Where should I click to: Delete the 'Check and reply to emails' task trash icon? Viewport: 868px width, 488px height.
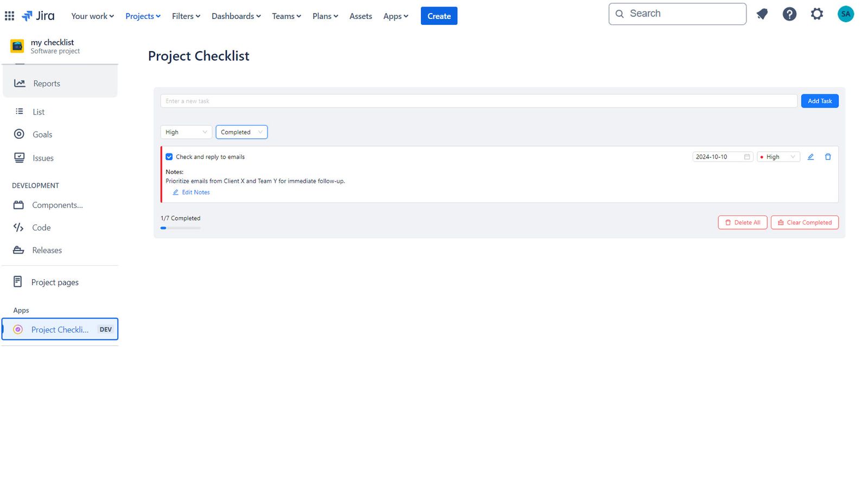[828, 157]
